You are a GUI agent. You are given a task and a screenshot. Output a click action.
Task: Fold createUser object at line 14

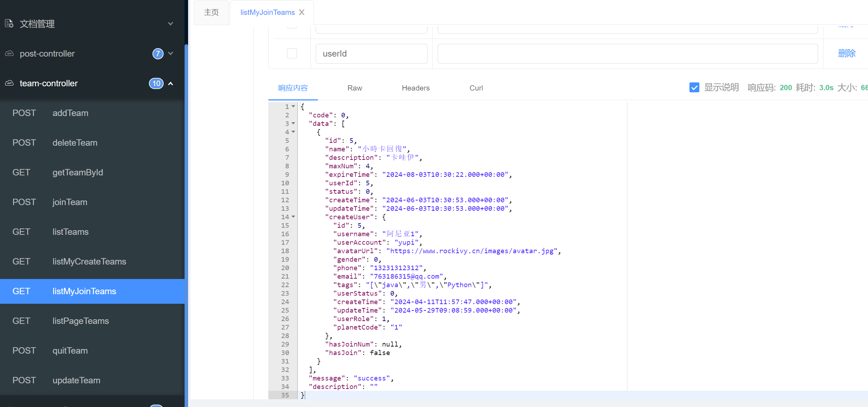click(293, 217)
